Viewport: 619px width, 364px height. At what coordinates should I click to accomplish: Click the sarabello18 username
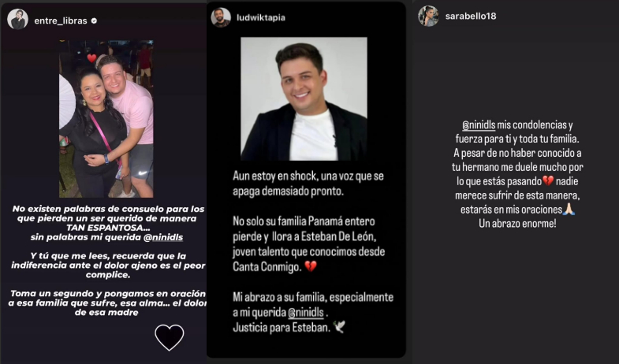(471, 17)
